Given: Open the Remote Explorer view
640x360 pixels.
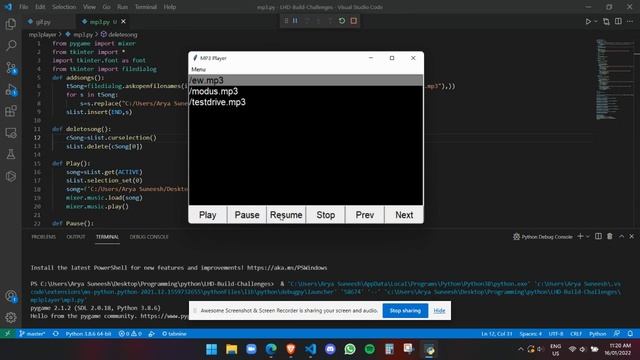Looking at the screenshot, I should pos(11,133).
